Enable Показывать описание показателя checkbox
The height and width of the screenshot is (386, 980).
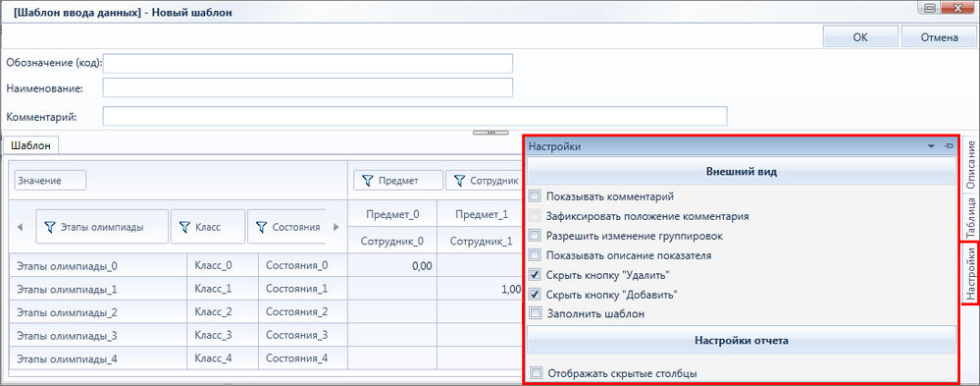(535, 255)
